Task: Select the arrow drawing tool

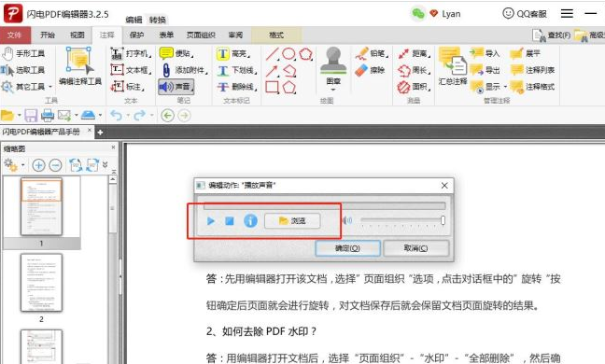Action: (x=273, y=71)
